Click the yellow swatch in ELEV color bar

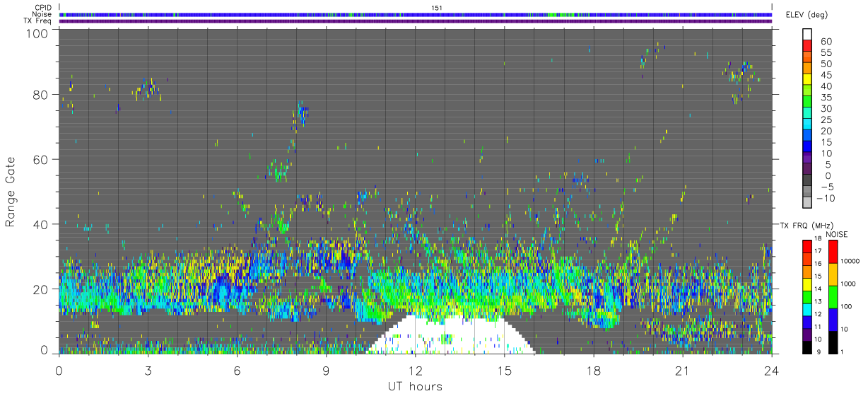(x=809, y=80)
